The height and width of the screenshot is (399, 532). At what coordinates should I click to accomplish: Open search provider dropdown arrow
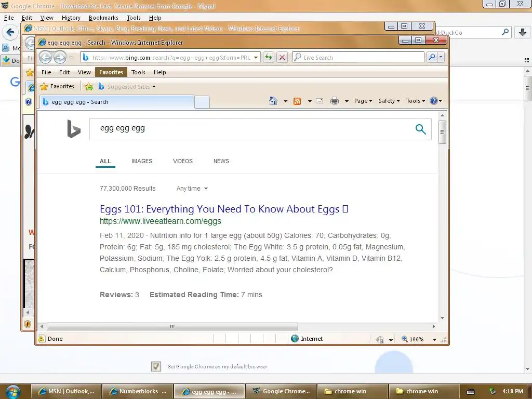tap(441, 57)
